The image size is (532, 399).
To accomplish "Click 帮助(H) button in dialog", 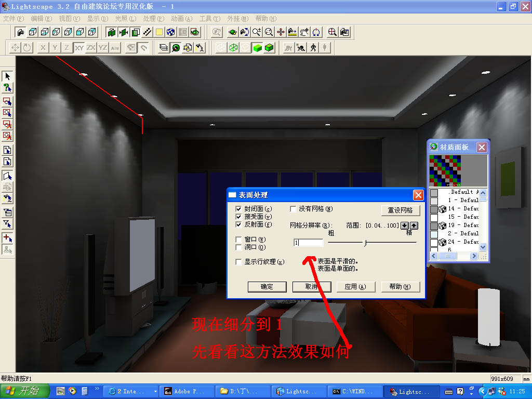I will (401, 287).
